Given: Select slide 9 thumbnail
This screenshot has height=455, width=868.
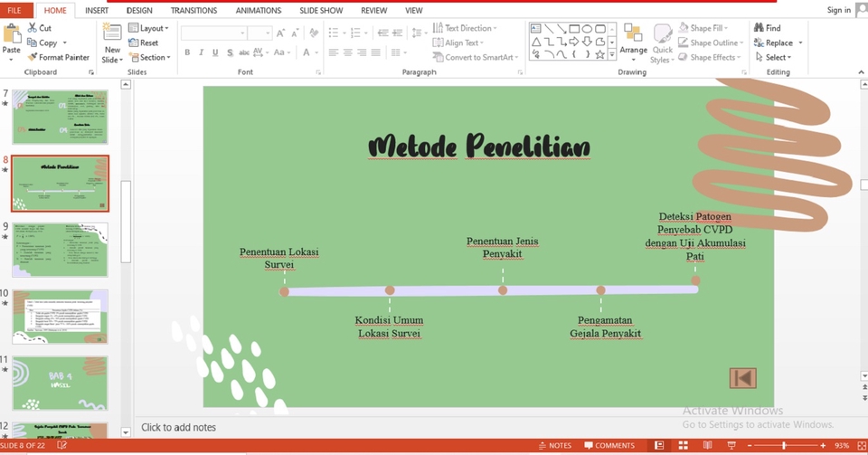Looking at the screenshot, I should click(x=60, y=250).
